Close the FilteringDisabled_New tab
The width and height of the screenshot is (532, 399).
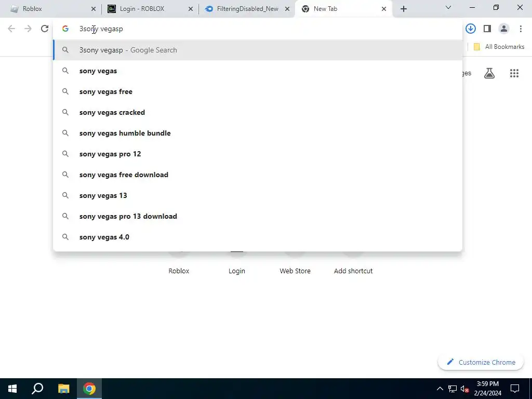[287, 9]
